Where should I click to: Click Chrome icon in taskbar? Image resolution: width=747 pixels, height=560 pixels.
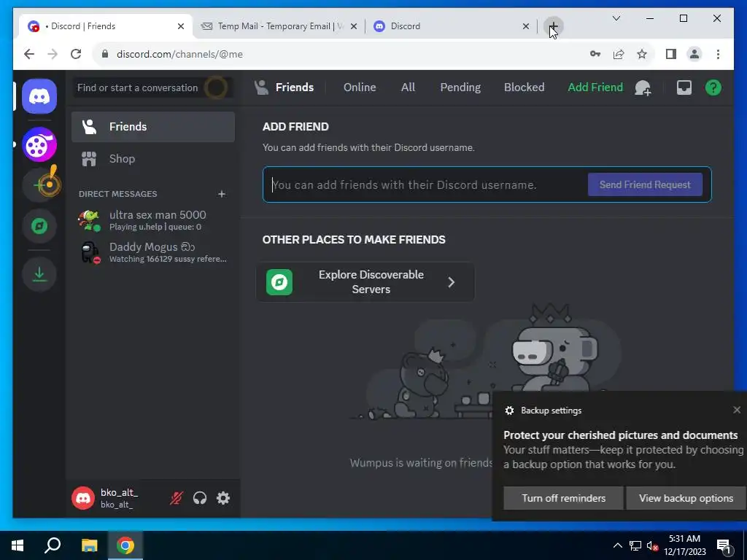[125, 545]
